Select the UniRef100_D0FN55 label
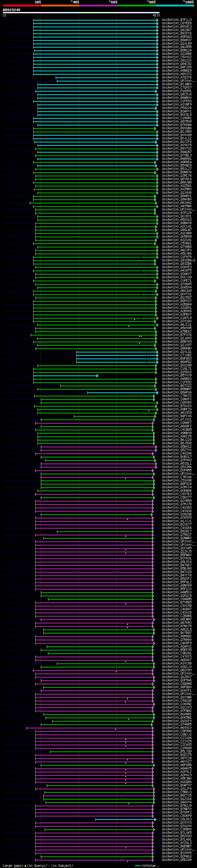The image size is (197, 868). pos(177,470)
